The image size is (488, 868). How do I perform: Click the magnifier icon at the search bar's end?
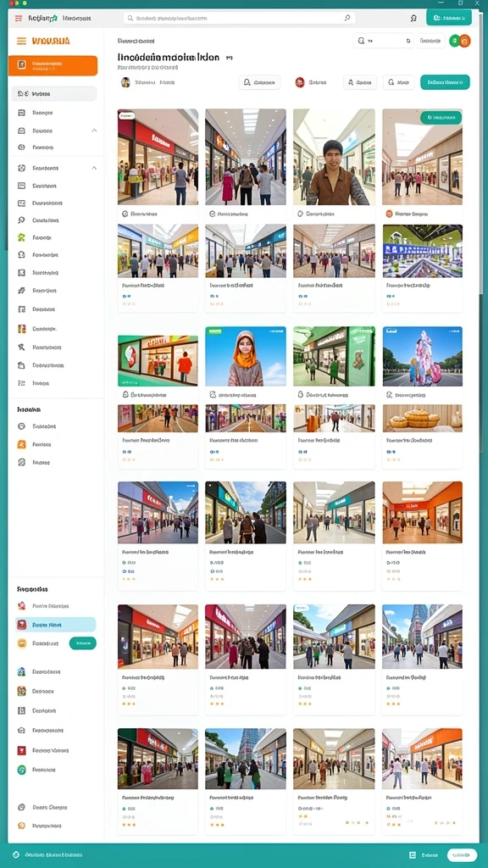[x=347, y=19]
